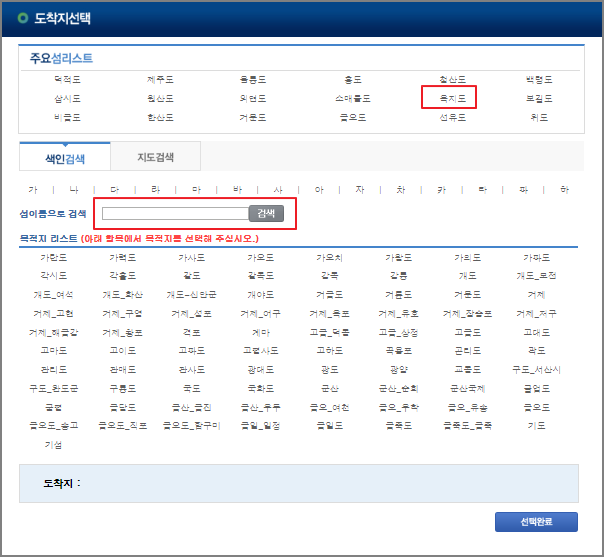Select 소매물도 in the main island list
Image resolution: width=604 pixels, height=557 pixels.
pos(353,99)
